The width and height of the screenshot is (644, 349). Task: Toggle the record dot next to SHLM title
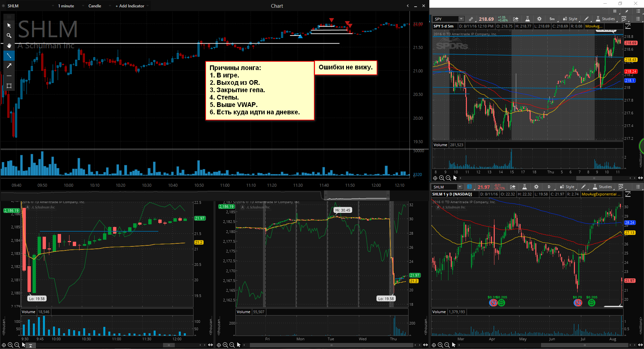click(4, 6)
